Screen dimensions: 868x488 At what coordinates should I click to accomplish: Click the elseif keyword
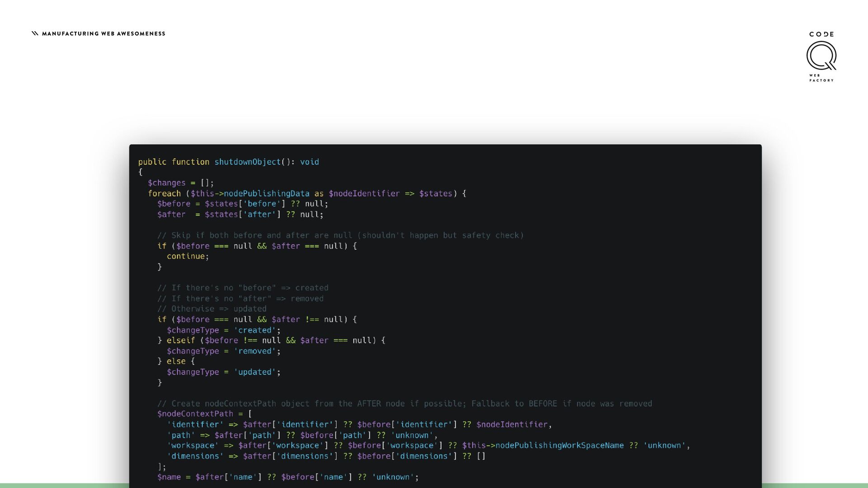180,340
